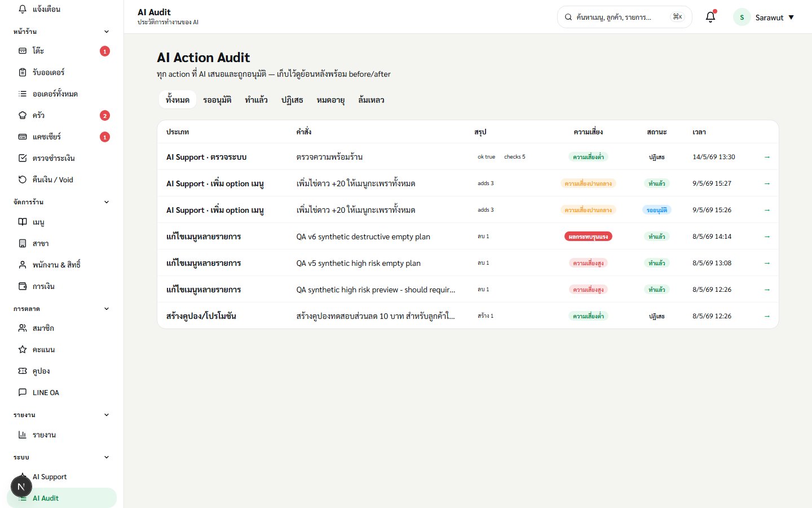This screenshot has width=812, height=508.
Task: Click red badge next to โต๊ะ
Action: 104,51
